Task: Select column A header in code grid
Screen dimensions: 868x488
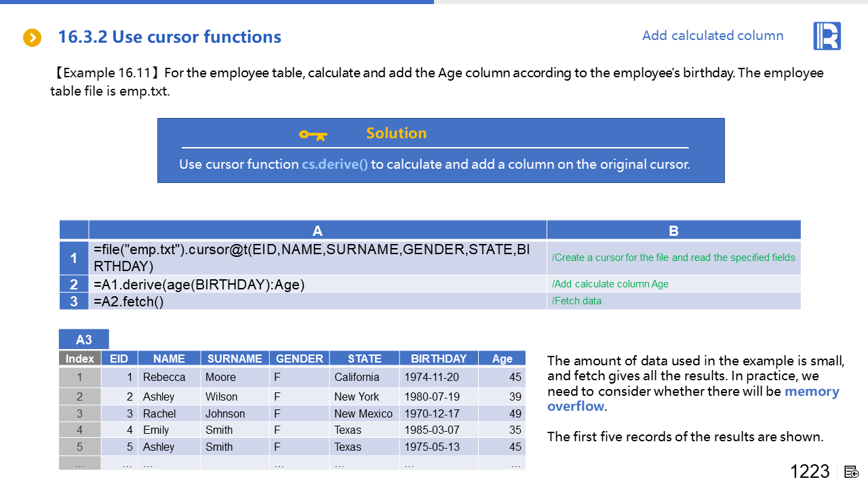Action: (x=317, y=230)
